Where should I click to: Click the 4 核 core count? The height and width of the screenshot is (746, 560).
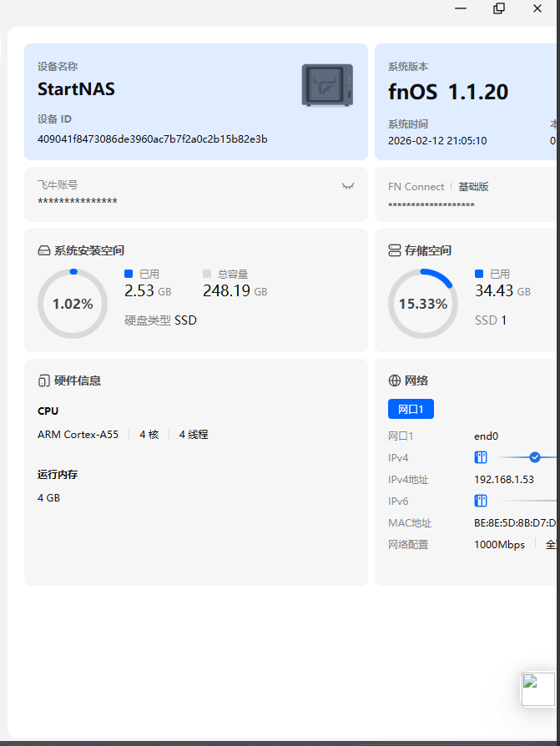[x=149, y=435]
